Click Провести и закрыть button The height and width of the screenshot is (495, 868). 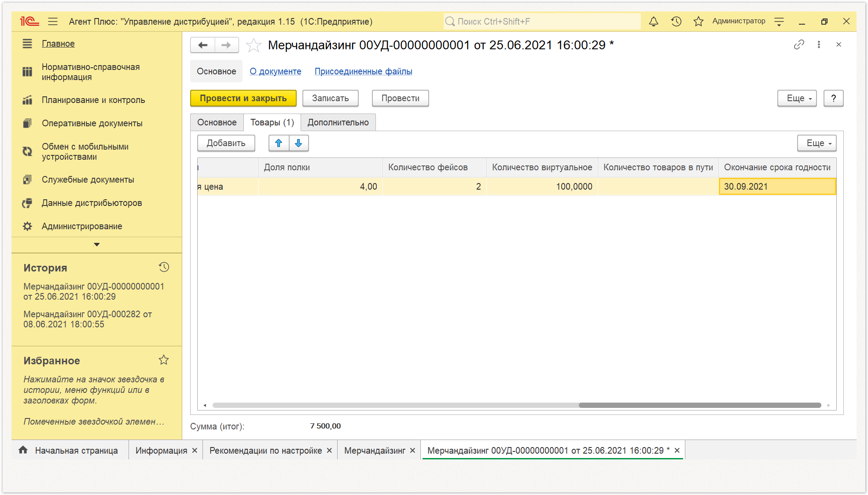pos(243,98)
